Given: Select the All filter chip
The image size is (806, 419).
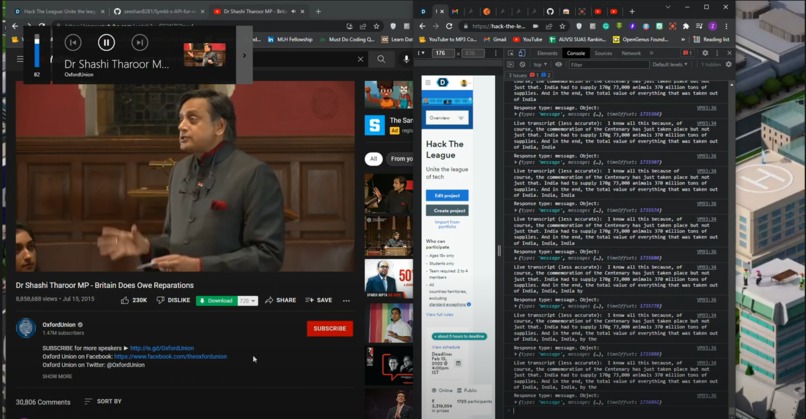Looking at the screenshot, I should click(373, 159).
